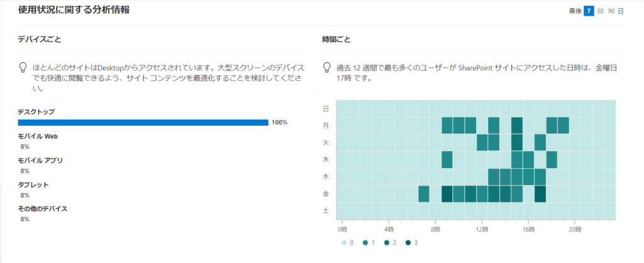Click the Monday 15時 heatmap cell
Viewport: 644px width, 263px height.
coord(517,125)
